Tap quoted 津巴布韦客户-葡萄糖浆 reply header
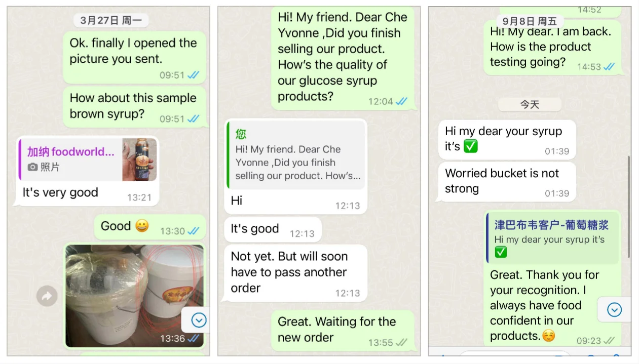Image resolution: width=639 pixels, height=364 pixels. (x=551, y=225)
